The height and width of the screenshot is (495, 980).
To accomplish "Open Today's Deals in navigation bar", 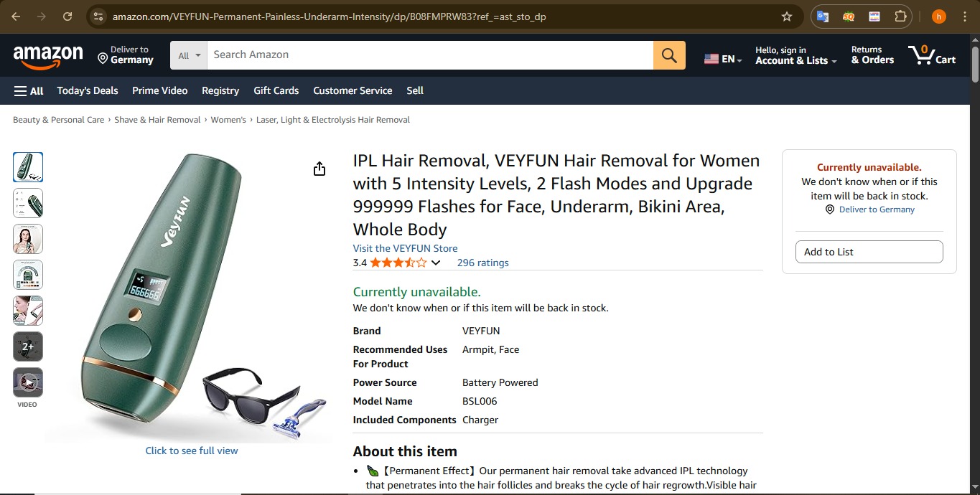I will click(88, 91).
